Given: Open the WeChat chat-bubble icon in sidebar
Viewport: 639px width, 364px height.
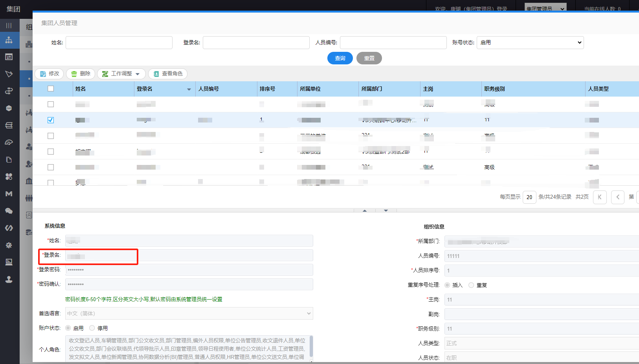Looking at the screenshot, I should pyautogui.click(x=9, y=211).
